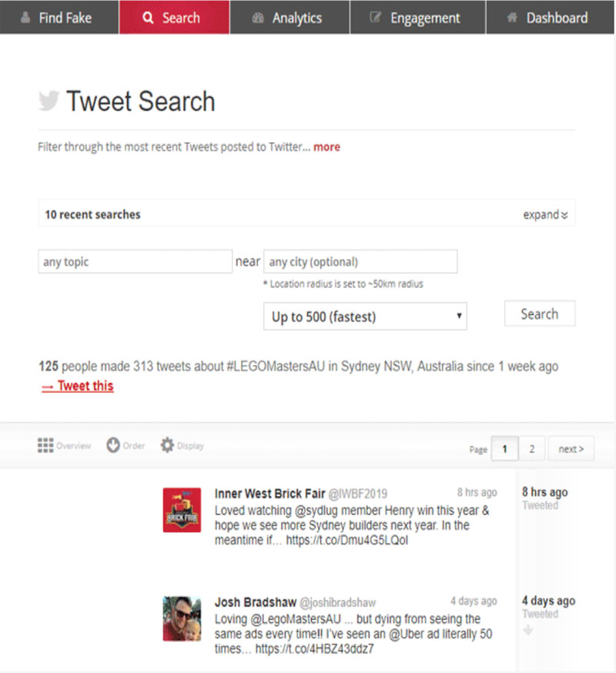Image resolution: width=616 pixels, height=673 pixels.
Task: Click the 'any topic' input field
Action: pyautogui.click(x=136, y=261)
